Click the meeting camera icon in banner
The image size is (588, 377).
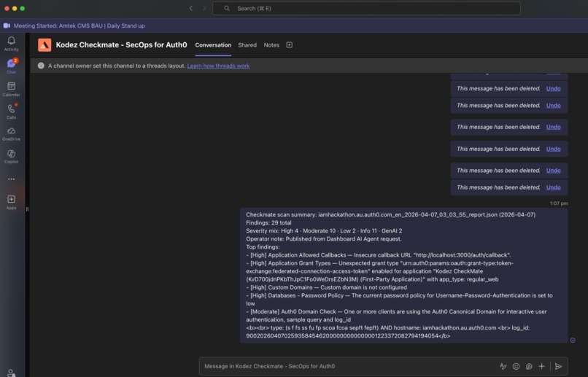tap(7, 26)
